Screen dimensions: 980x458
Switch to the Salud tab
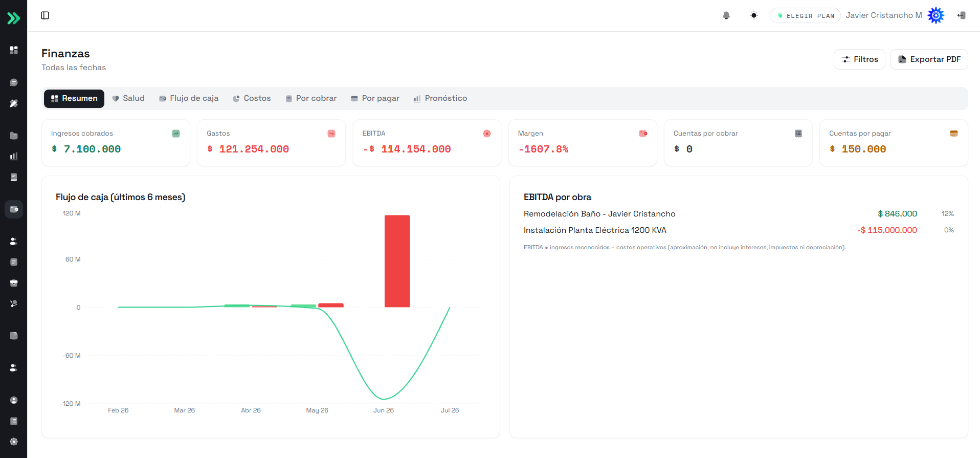128,98
